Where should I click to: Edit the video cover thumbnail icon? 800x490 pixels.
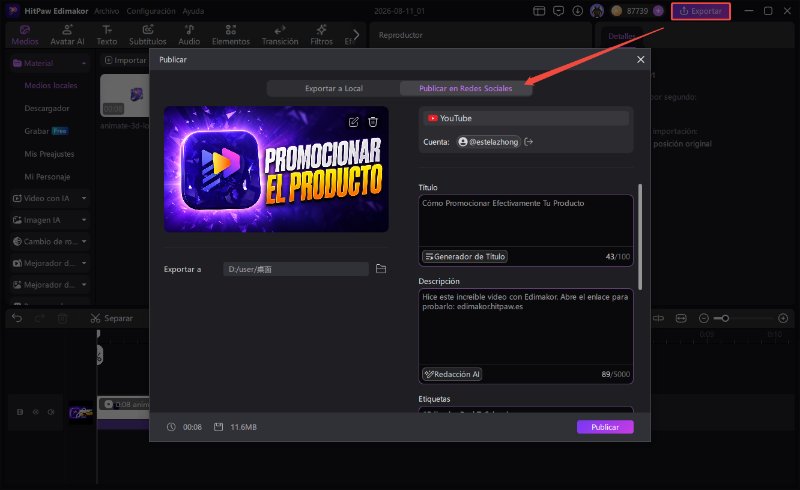[x=353, y=122]
